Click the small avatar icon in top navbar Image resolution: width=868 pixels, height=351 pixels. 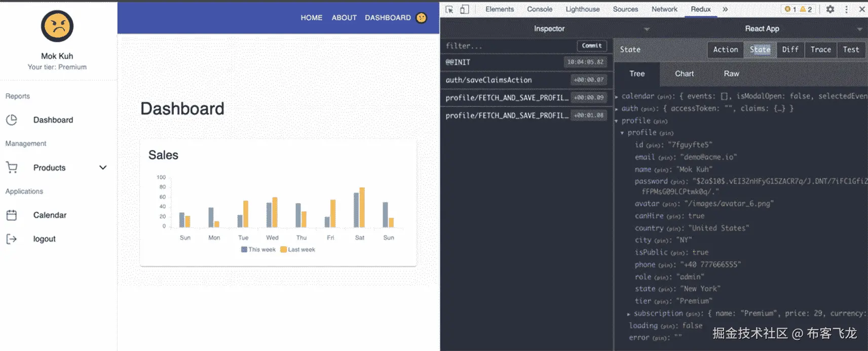[x=422, y=18]
